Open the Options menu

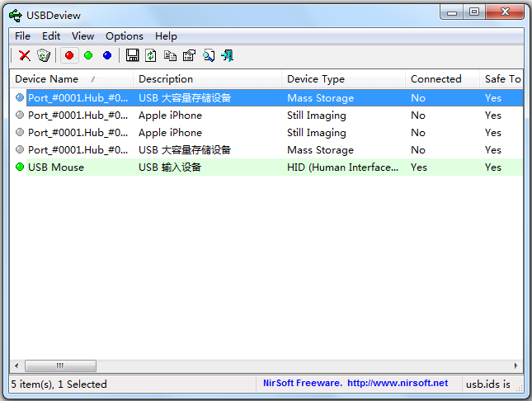pyautogui.click(x=124, y=36)
